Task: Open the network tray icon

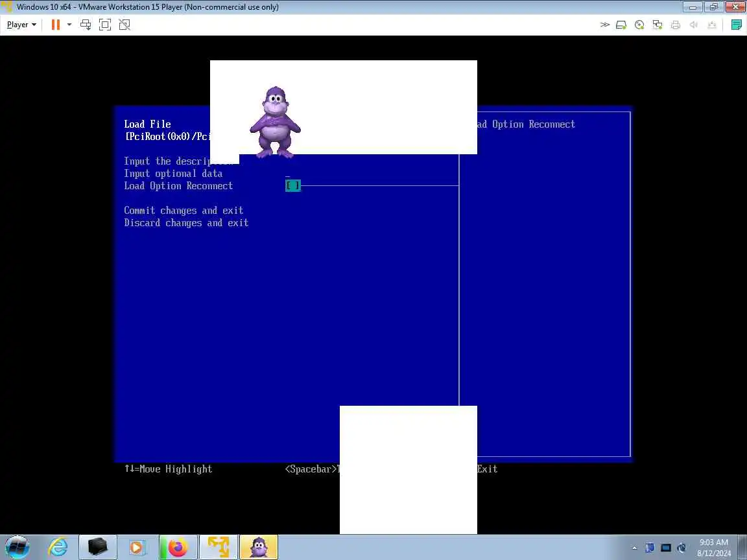Action: [x=666, y=548]
